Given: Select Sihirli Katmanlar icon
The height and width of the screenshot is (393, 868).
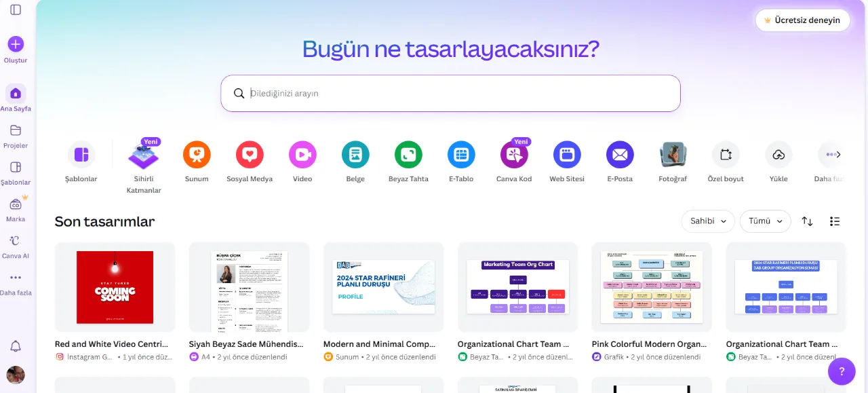Looking at the screenshot, I should tap(144, 155).
